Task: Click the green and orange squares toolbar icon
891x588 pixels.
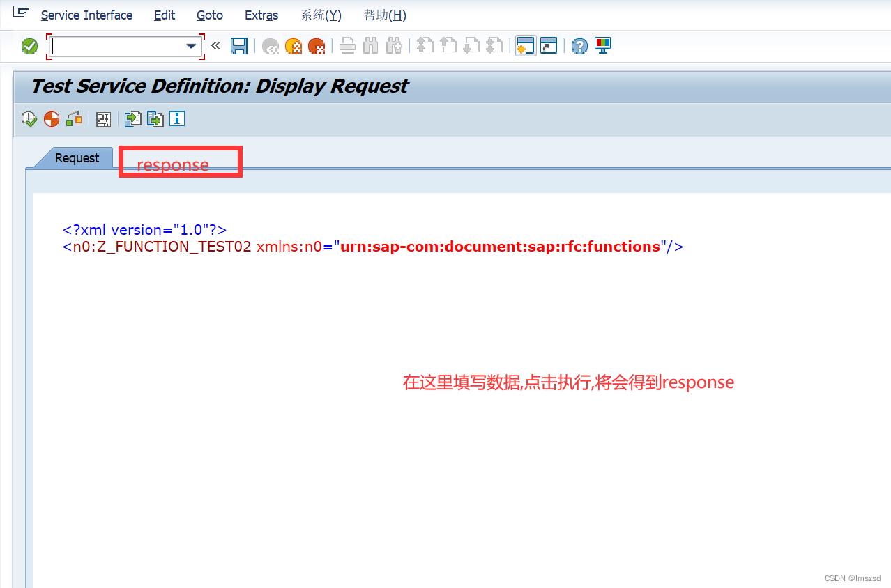Action: tap(74, 119)
